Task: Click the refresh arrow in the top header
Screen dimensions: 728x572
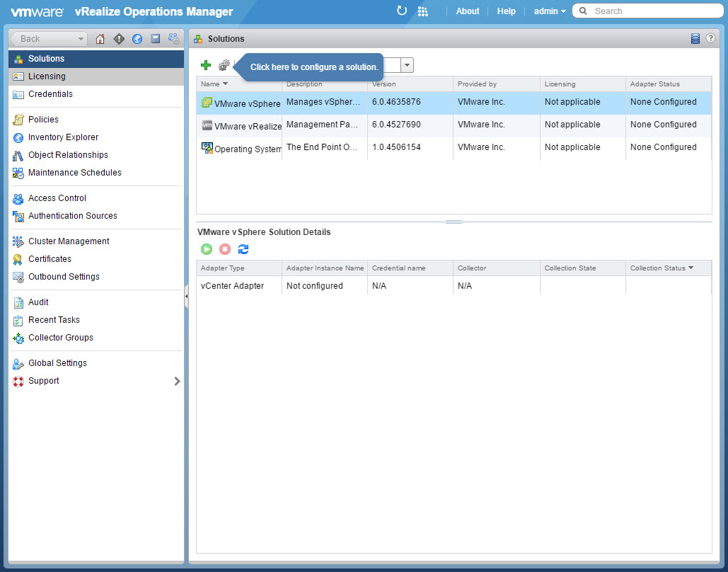Action: [x=402, y=11]
